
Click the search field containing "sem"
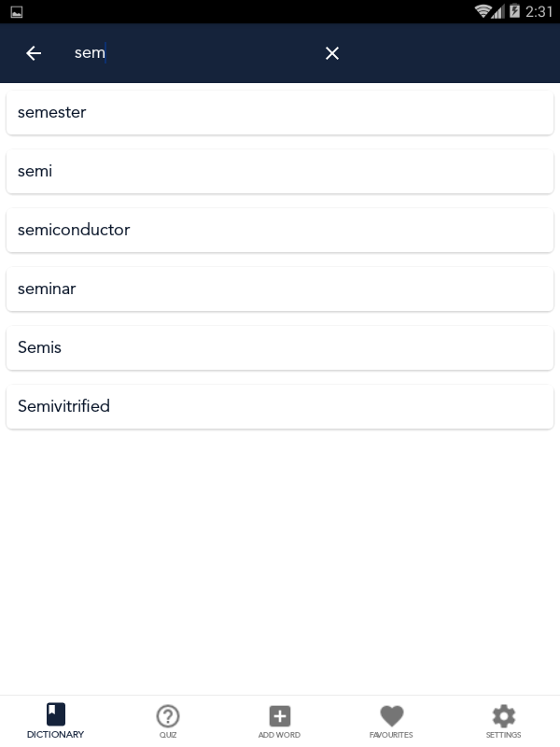187,53
